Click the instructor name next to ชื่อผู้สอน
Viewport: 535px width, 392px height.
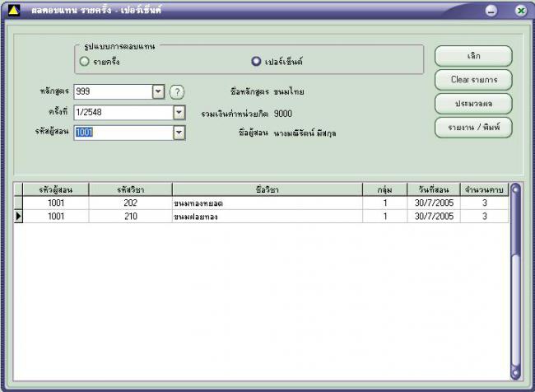[x=305, y=133]
